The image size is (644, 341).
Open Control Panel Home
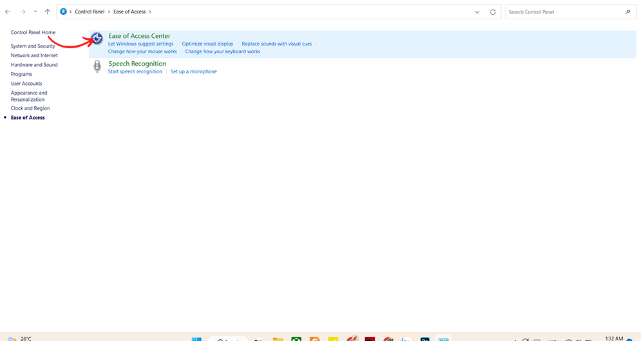(x=33, y=32)
